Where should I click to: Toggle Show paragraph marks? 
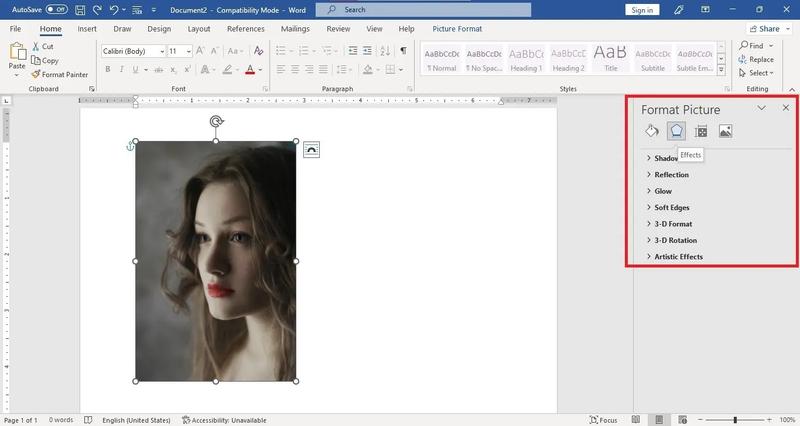[x=404, y=51]
